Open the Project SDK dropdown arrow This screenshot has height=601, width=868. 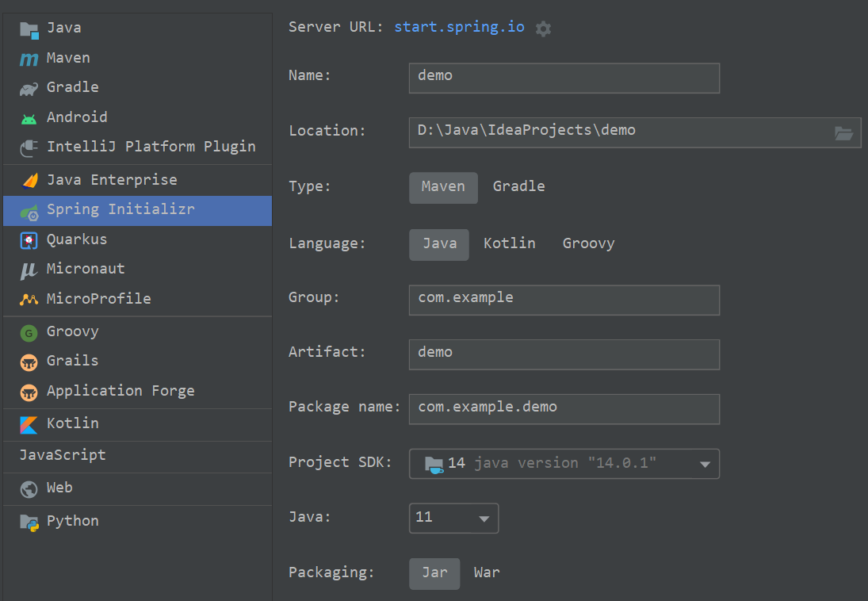tap(705, 464)
